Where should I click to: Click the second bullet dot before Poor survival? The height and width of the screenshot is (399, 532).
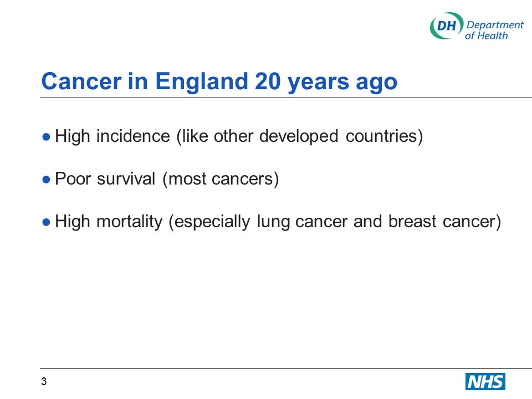tap(47, 180)
